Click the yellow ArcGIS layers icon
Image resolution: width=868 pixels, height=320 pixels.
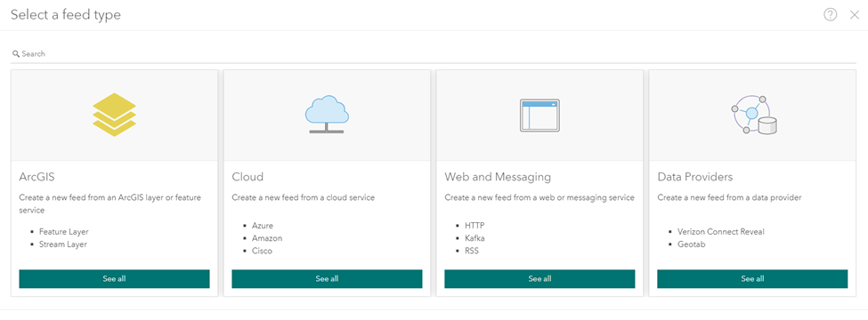[x=114, y=115]
